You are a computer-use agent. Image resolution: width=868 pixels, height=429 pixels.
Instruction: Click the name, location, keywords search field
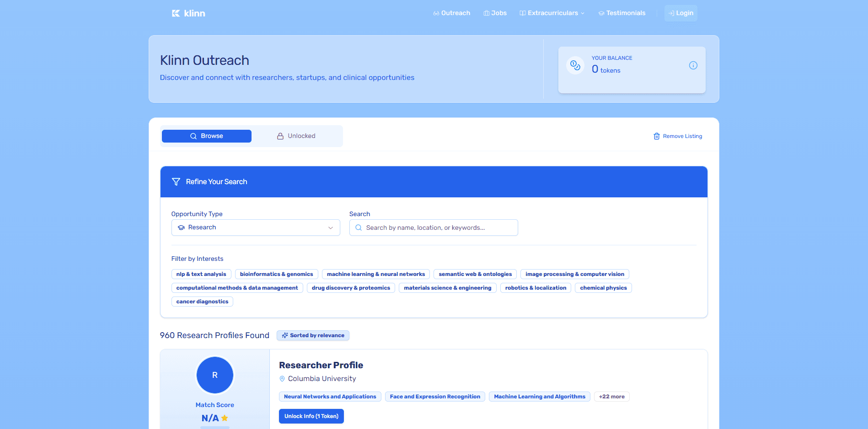[x=438, y=228]
